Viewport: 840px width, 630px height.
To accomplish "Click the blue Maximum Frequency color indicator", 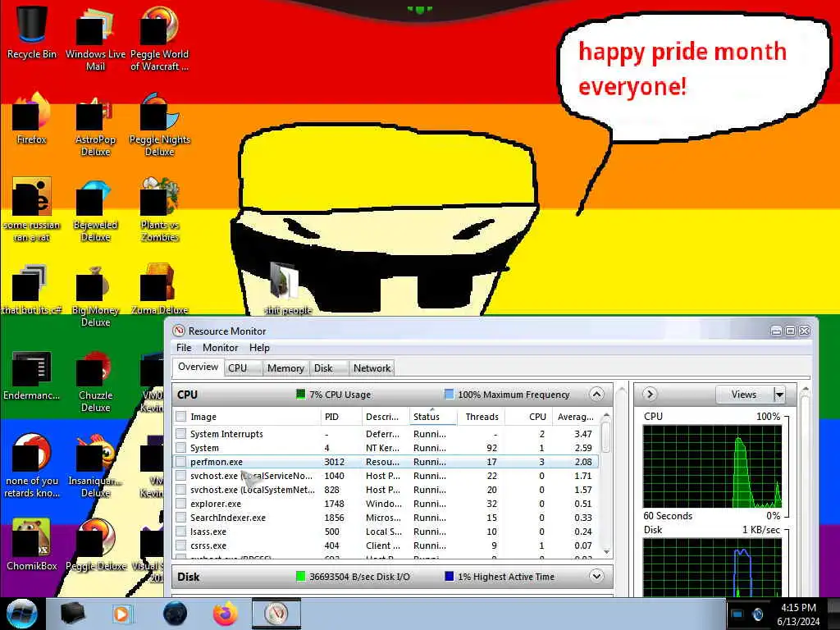I will point(449,395).
